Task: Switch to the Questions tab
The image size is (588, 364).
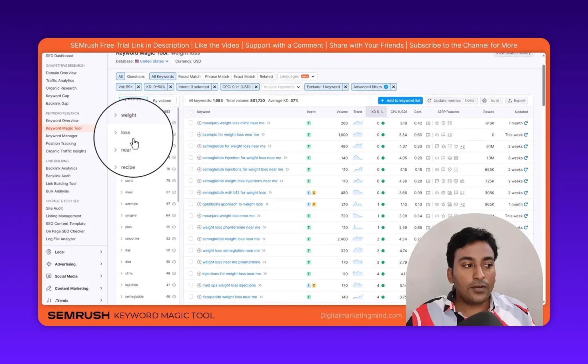Action: [x=136, y=76]
